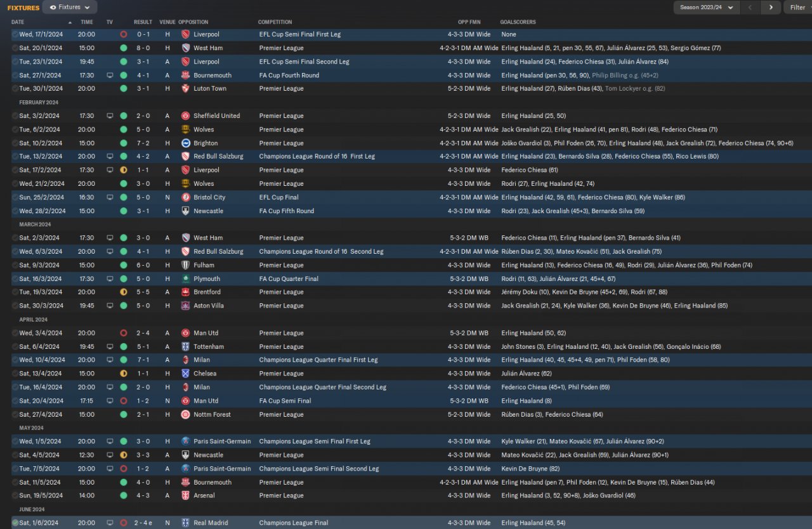Click the Newcastle badge on the 28/2/2024 fixture

pos(185,211)
